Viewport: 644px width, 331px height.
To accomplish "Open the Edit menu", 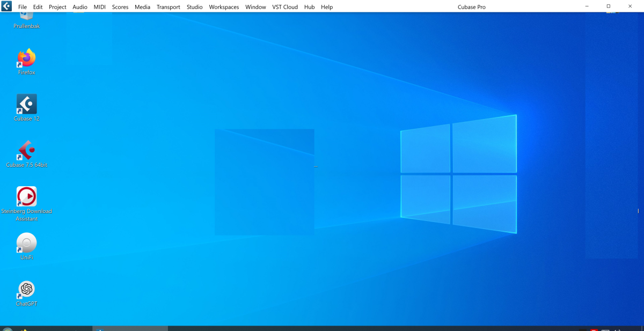I will 38,7.
